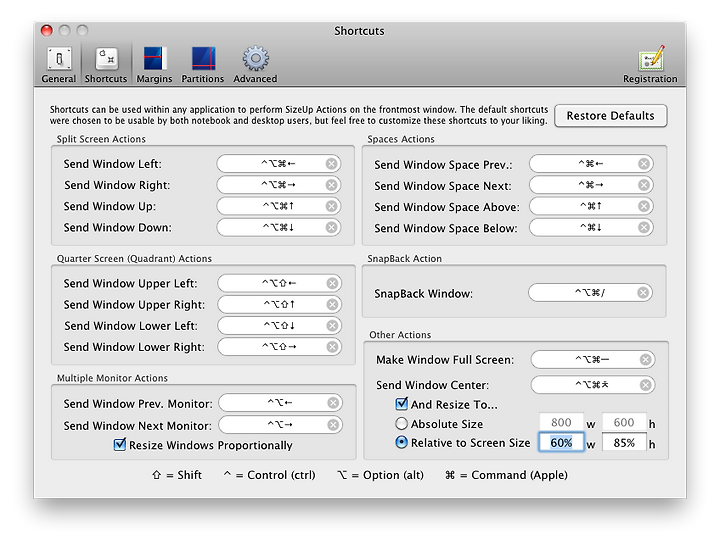Toggle Resize Windows Proportionally checkbox
The height and width of the screenshot is (545, 720).
point(120,444)
